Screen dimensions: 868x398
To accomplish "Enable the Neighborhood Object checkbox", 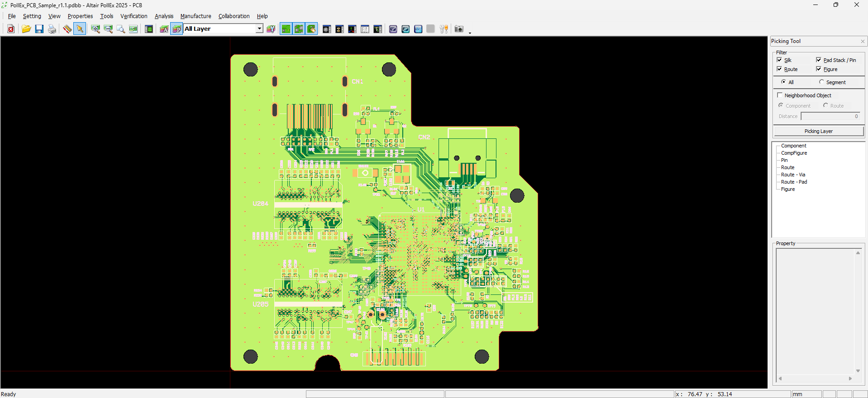I will pyautogui.click(x=780, y=95).
